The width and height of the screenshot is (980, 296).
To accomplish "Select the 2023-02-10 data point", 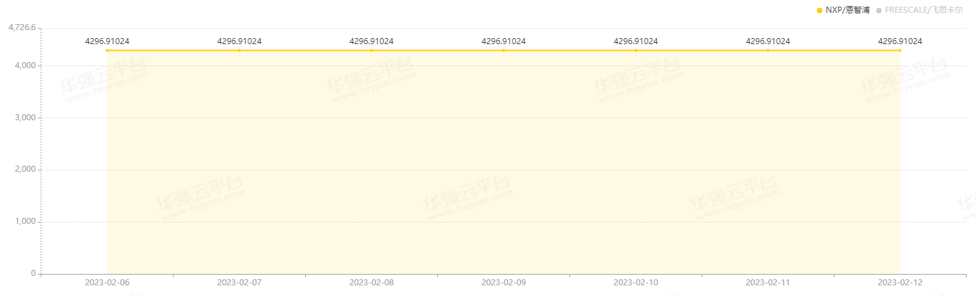I will (636, 50).
